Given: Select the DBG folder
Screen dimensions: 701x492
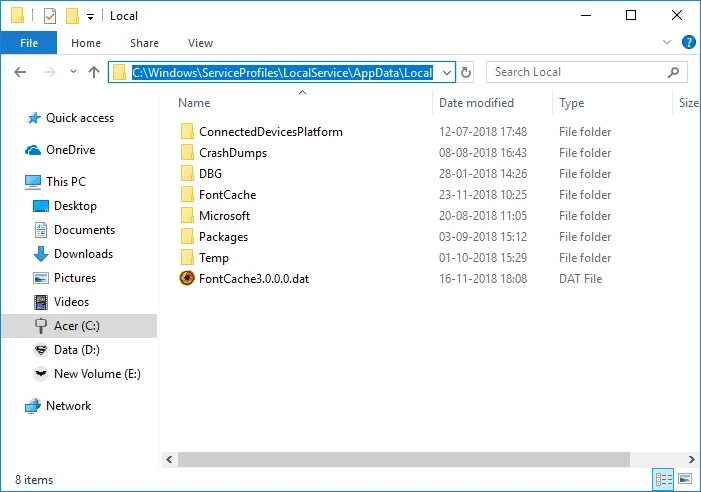Looking at the screenshot, I should [x=211, y=173].
